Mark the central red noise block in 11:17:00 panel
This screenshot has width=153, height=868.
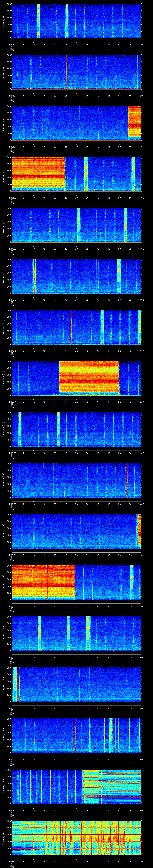pyautogui.click(x=89, y=377)
